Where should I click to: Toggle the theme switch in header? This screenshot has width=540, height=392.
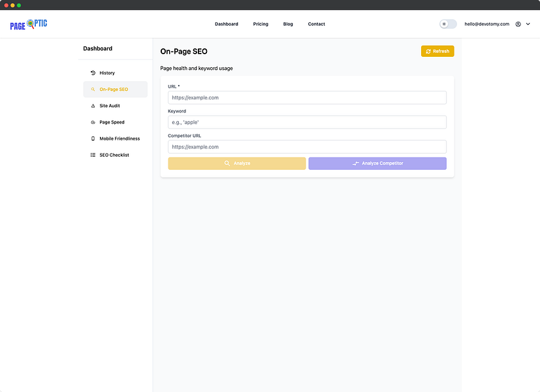point(448,24)
